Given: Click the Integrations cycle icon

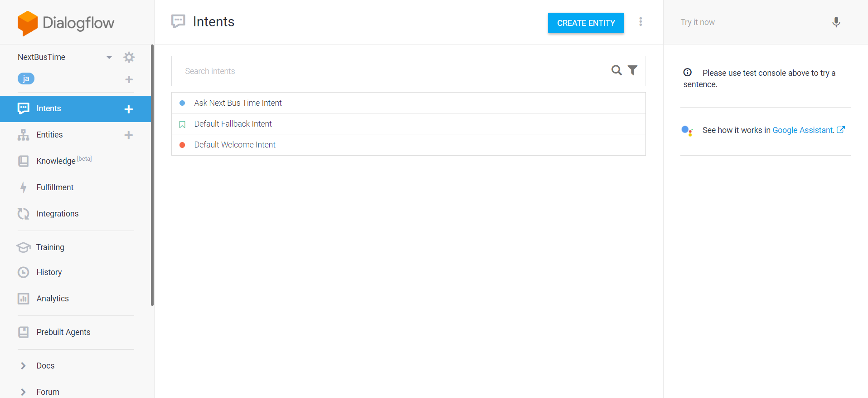Looking at the screenshot, I should (24, 214).
